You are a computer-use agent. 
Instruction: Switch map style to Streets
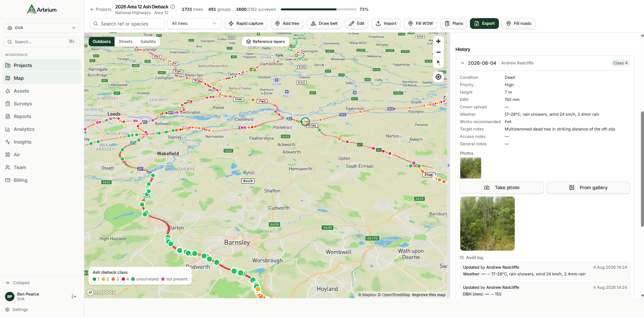pos(126,42)
